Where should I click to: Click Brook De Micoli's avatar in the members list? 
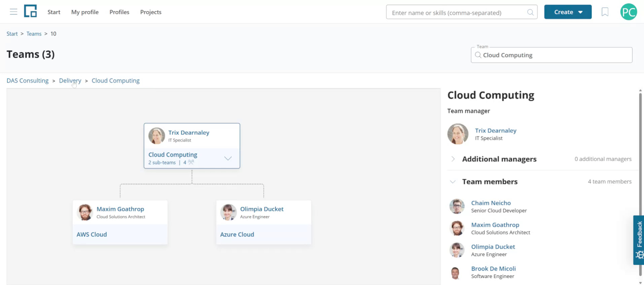coord(455,273)
